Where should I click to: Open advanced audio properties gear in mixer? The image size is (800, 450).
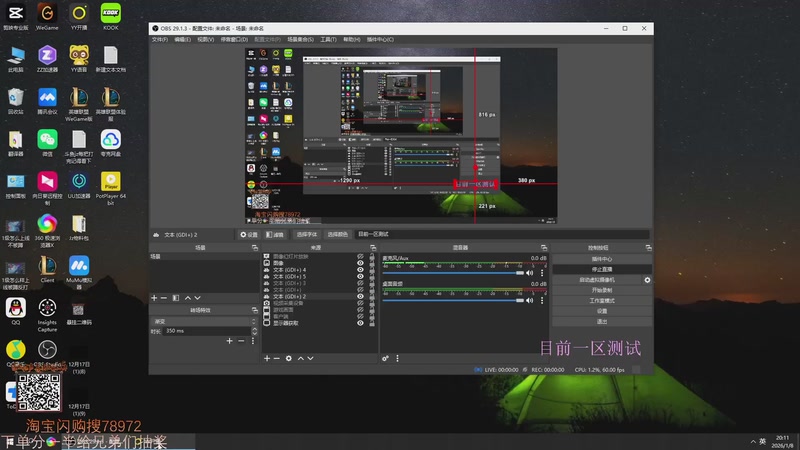[385, 359]
